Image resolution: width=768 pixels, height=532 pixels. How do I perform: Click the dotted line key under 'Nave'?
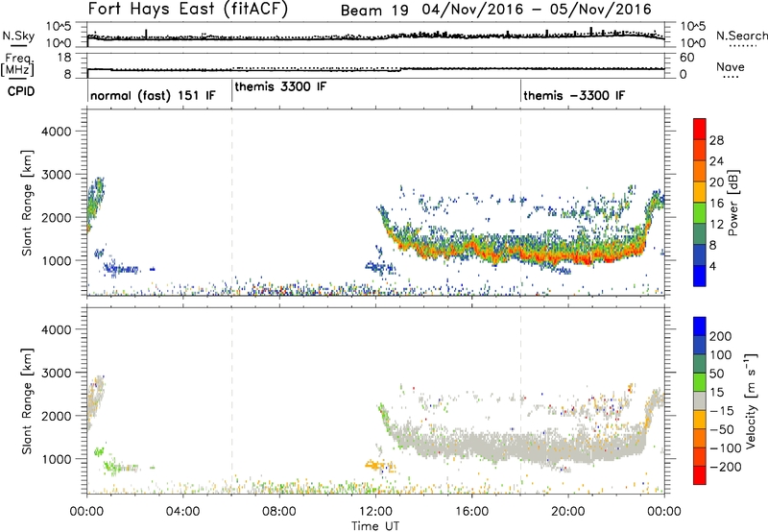tap(732, 77)
